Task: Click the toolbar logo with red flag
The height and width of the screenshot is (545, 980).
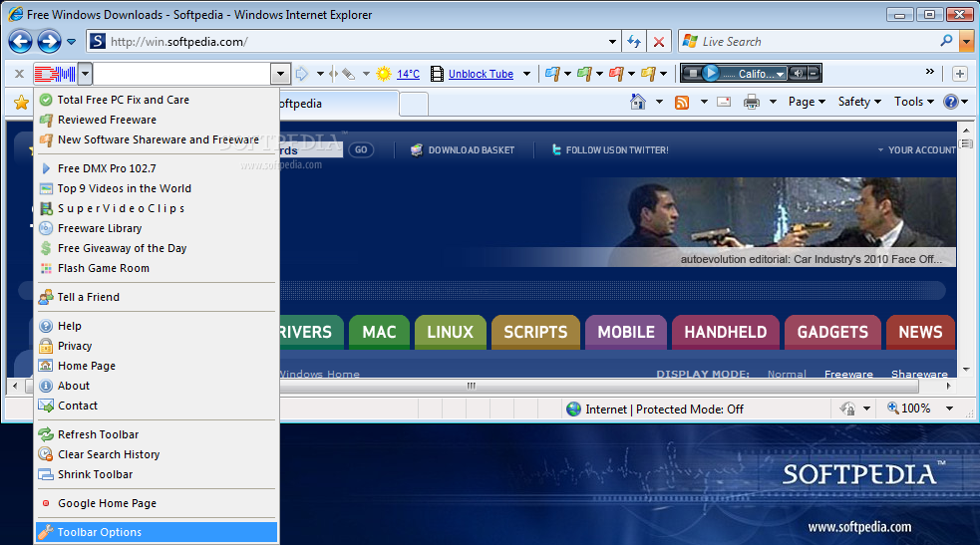Action: [x=56, y=74]
